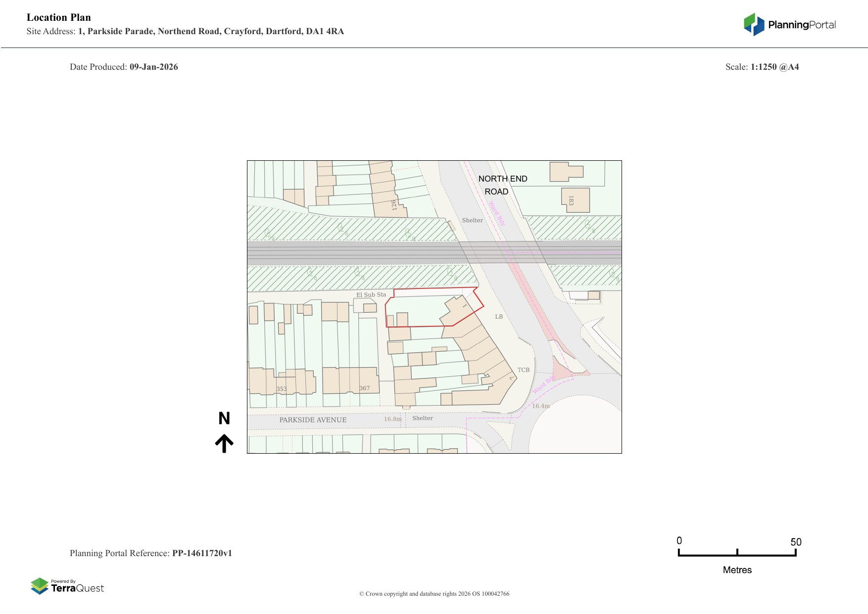Click the bold N compass letter

(224, 419)
